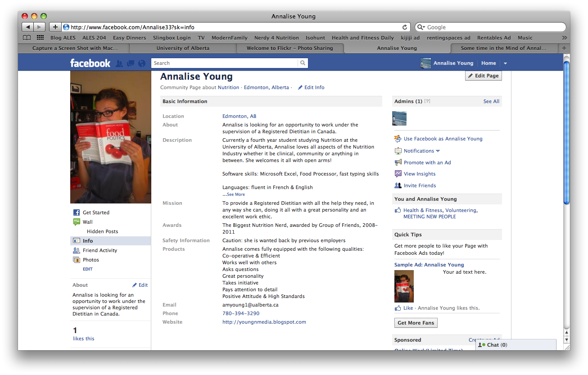This screenshot has height=375, width=588.
Task: Open the View Insights graph icon
Action: (x=398, y=174)
